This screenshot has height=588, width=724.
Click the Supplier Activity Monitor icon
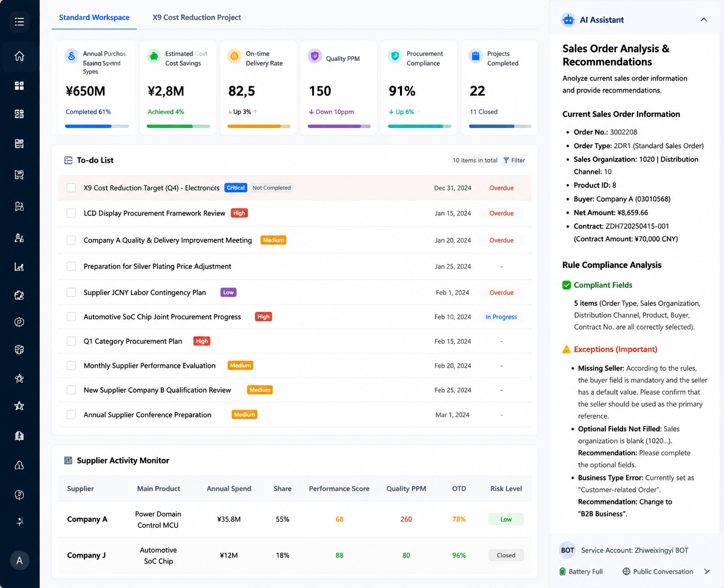tap(68, 461)
